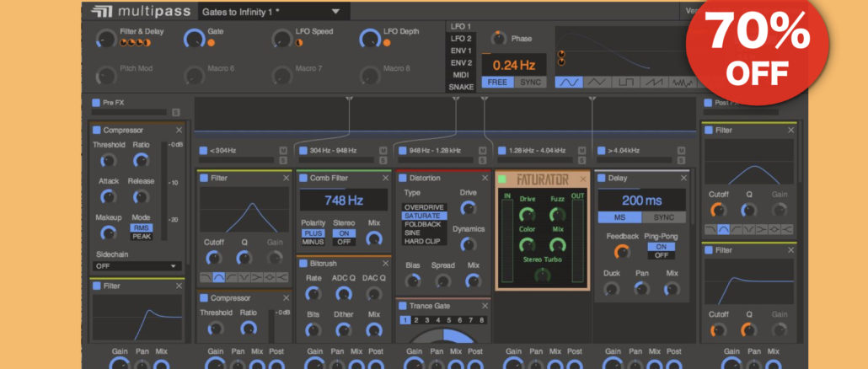The width and height of the screenshot is (868, 369).
Task: Remove the Faturator module
Action: coord(582,179)
